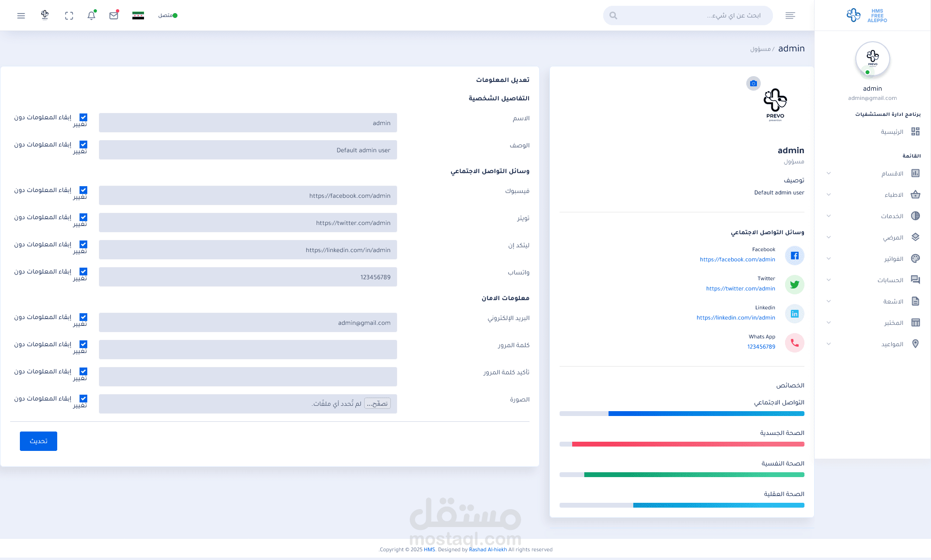The height and width of the screenshot is (560, 931).
Task: Open the الرئيسية menu item
Action: tap(892, 132)
